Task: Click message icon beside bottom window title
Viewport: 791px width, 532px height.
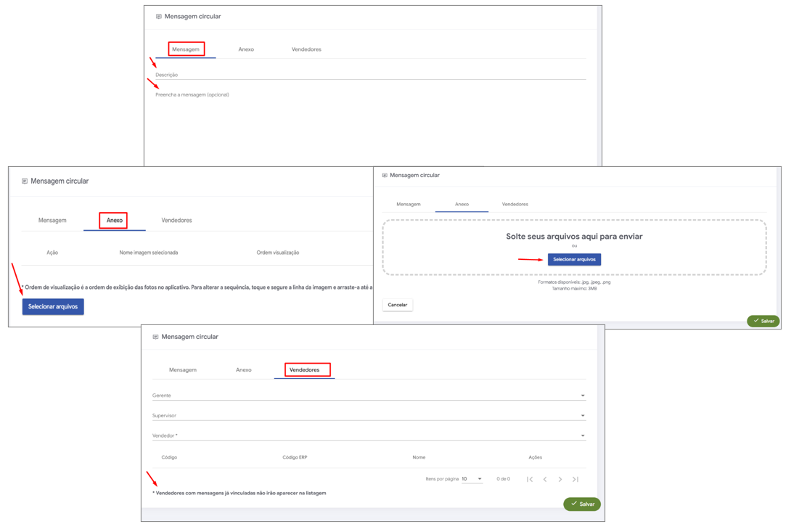Action: pos(155,337)
